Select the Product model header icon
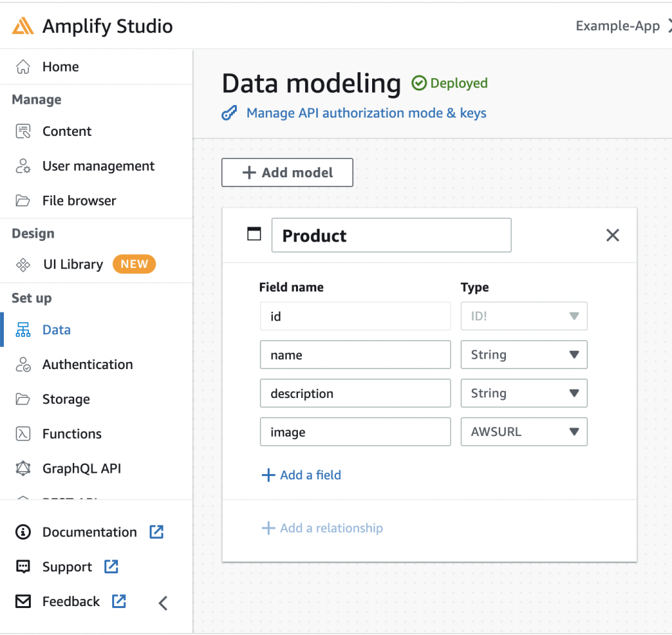Image resolution: width=672 pixels, height=635 pixels. tap(253, 233)
